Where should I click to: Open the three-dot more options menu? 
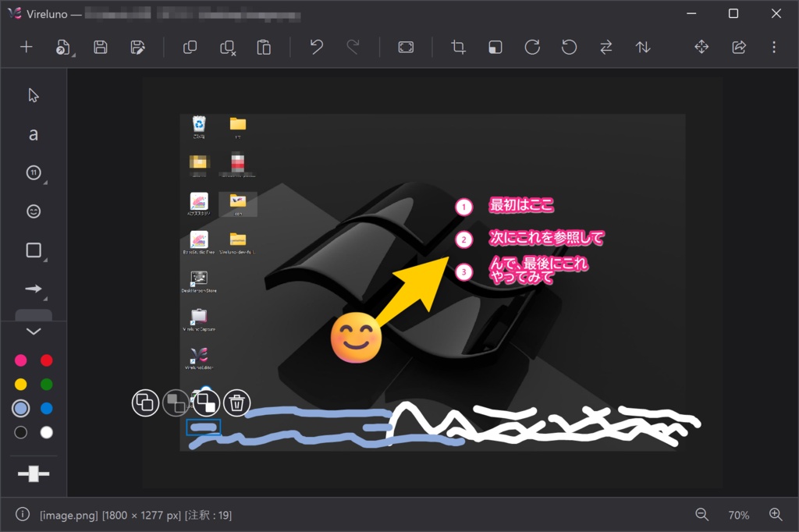774,48
